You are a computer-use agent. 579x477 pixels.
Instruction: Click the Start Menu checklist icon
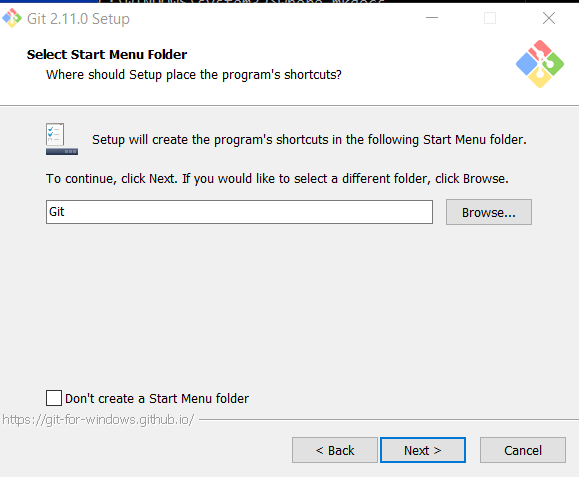coord(62,139)
